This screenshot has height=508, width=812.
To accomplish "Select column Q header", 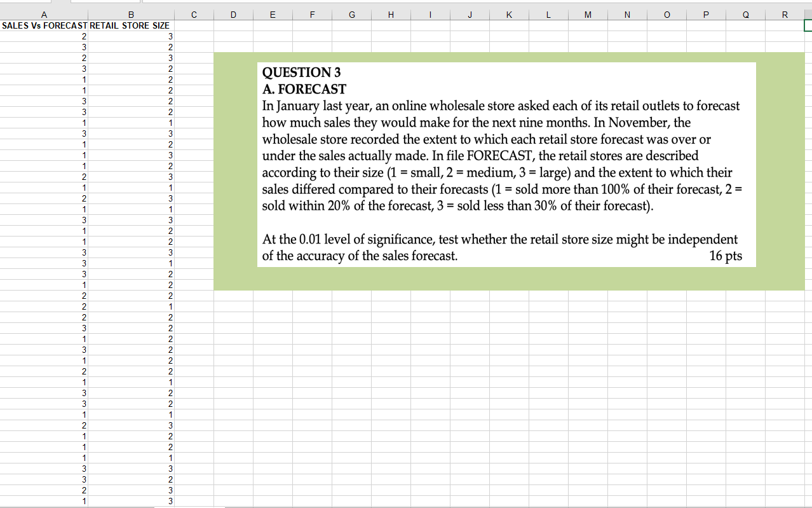I will pyautogui.click(x=745, y=14).
